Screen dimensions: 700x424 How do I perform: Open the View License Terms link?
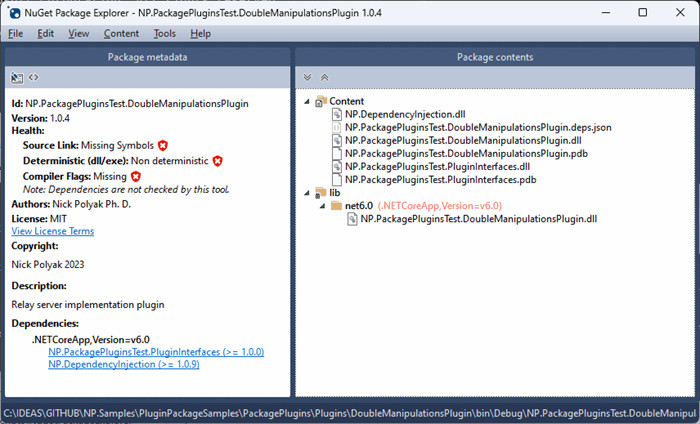click(x=53, y=231)
